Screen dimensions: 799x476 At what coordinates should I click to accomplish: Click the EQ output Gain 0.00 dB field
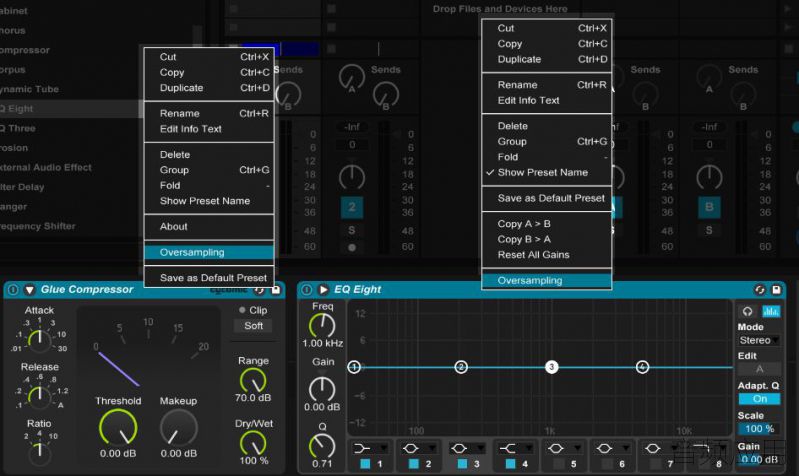click(759, 459)
